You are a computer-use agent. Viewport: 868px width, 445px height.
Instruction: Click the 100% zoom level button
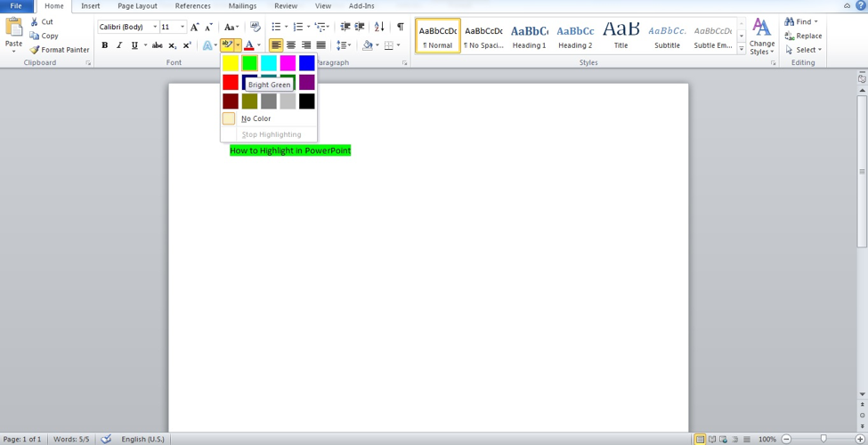pos(767,439)
